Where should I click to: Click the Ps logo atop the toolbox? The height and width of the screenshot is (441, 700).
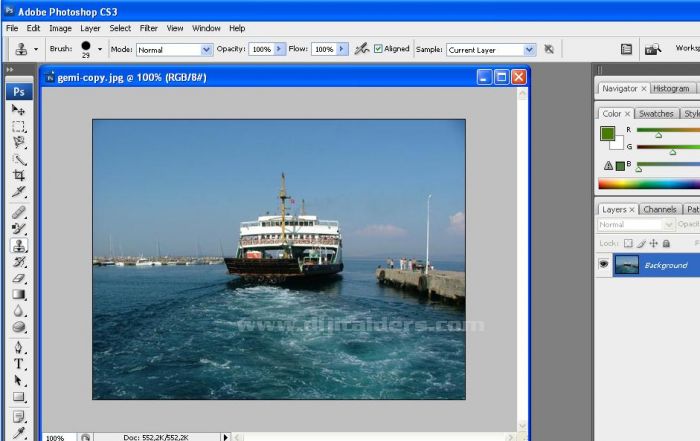coord(19,92)
